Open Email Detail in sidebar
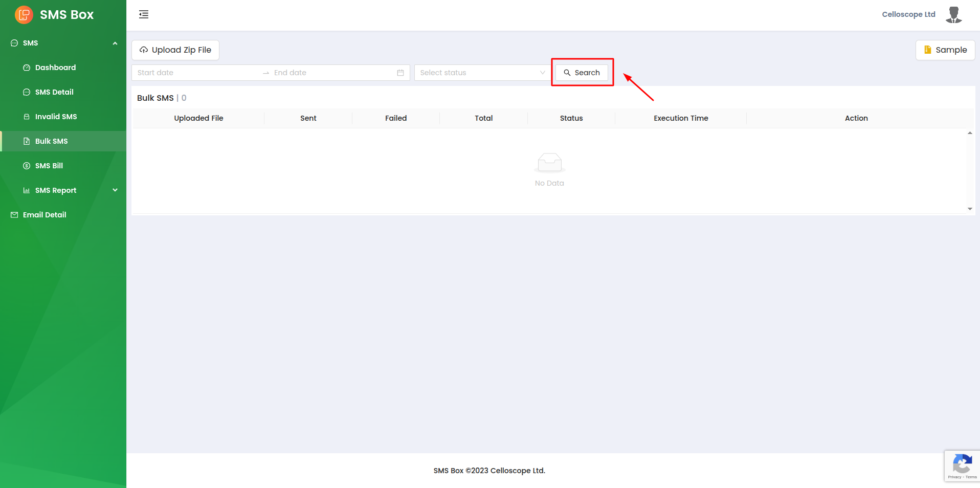The width and height of the screenshot is (980, 488). pyautogui.click(x=44, y=215)
